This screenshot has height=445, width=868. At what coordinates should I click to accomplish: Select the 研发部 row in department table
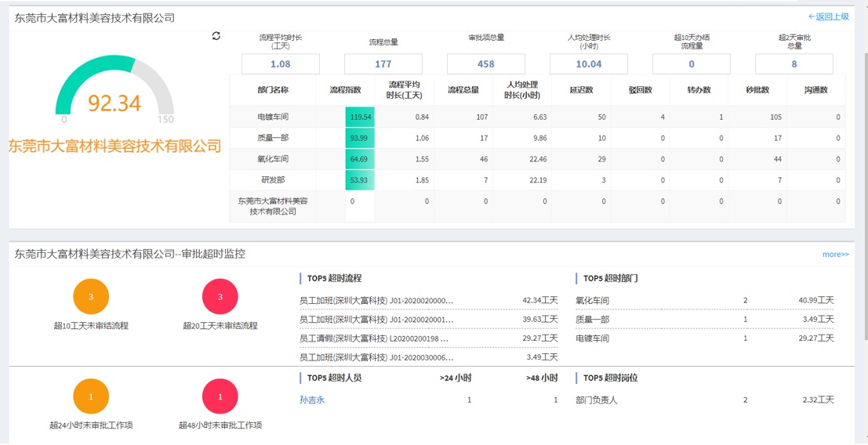tap(538, 180)
